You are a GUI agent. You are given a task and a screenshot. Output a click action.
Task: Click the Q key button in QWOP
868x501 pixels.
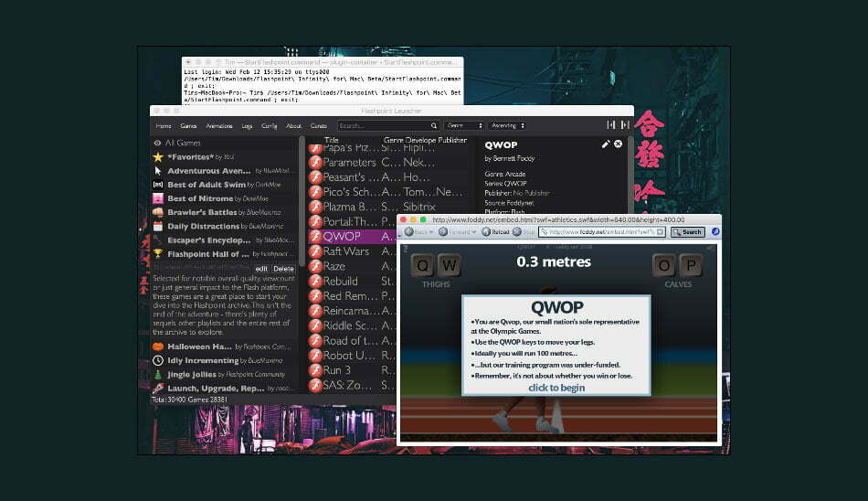(x=422, y=265)
